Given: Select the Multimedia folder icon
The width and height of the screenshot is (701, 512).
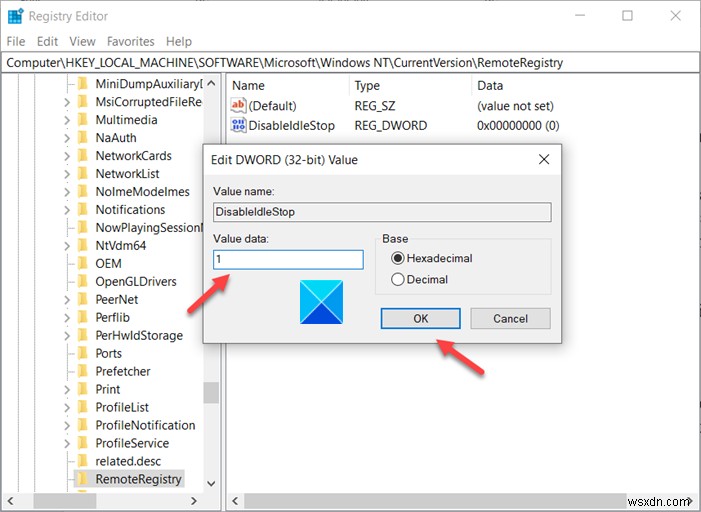Looking at the screenshot, I should click(x=83, y=120).
